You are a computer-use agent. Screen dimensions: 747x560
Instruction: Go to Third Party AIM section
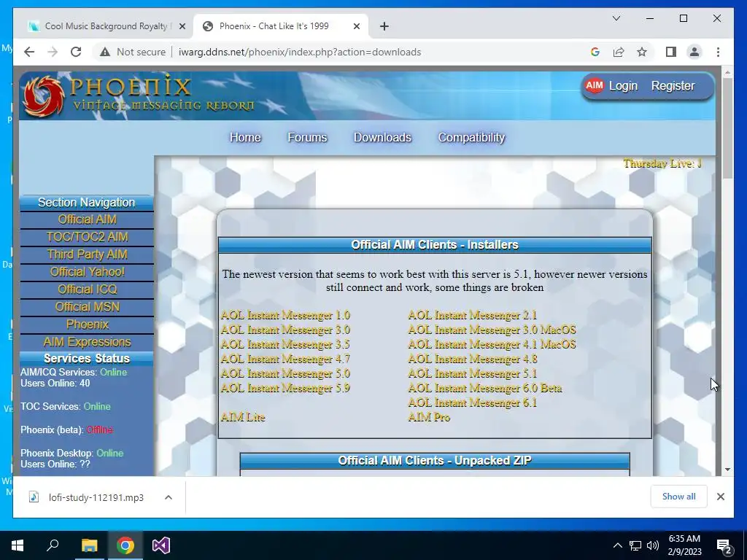click(x=87, y=254)
